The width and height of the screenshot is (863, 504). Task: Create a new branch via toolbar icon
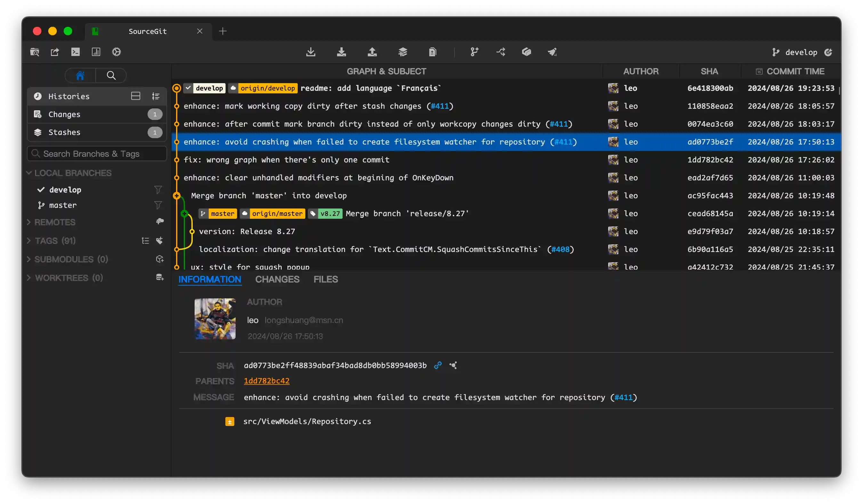coord(474,52)
